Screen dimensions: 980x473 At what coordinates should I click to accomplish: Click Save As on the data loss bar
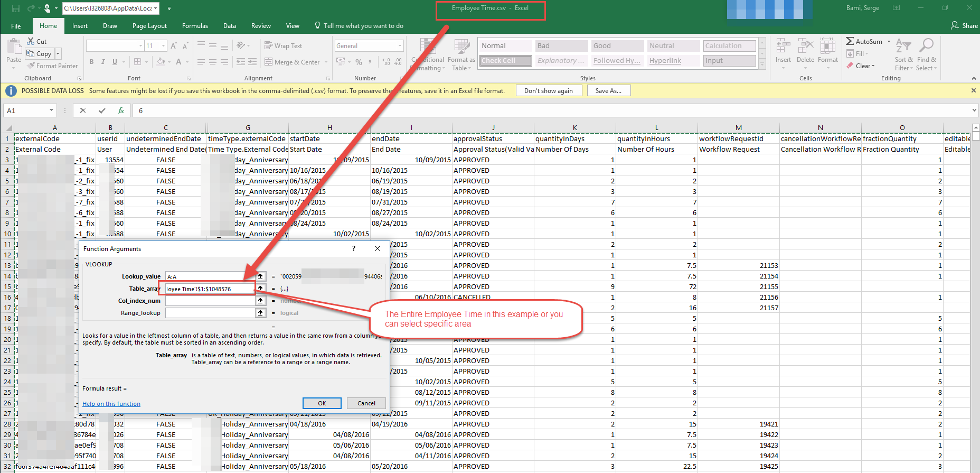608,91
